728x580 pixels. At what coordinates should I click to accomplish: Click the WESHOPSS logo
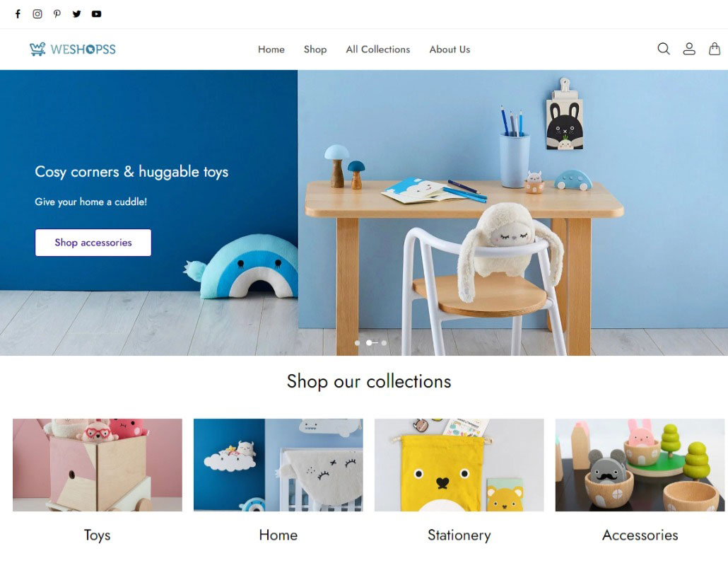point(72,49)
